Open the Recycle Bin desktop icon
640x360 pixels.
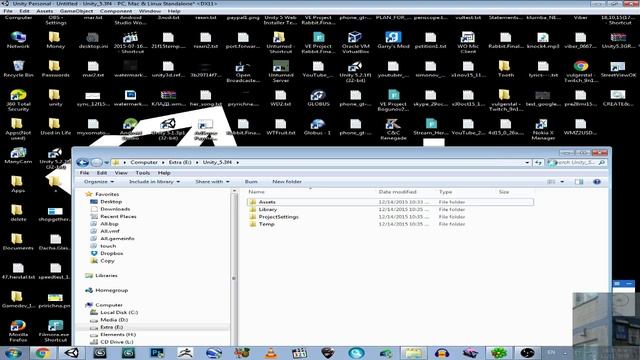(18, 69)
